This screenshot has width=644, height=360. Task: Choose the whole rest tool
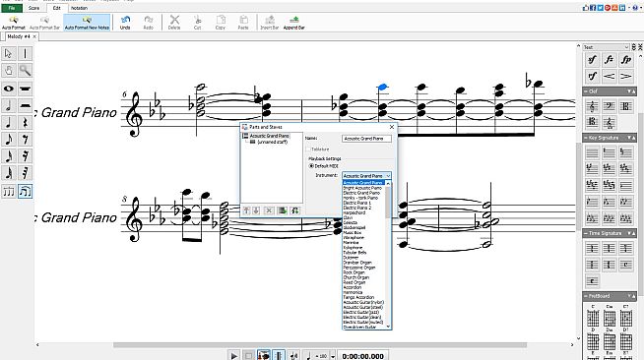pos(25,89)
